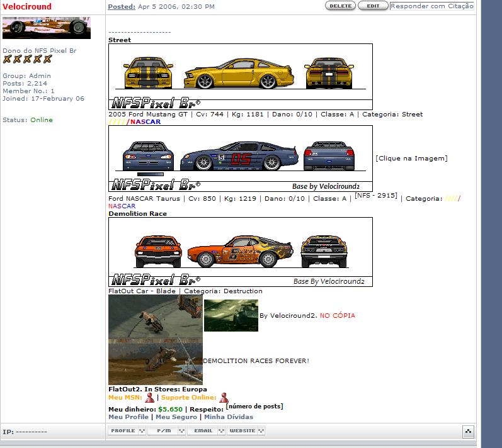The width and height of the screenshot is (502, 448).
Task: Click the small green car screenshot thumbnail
Action: 231,316
